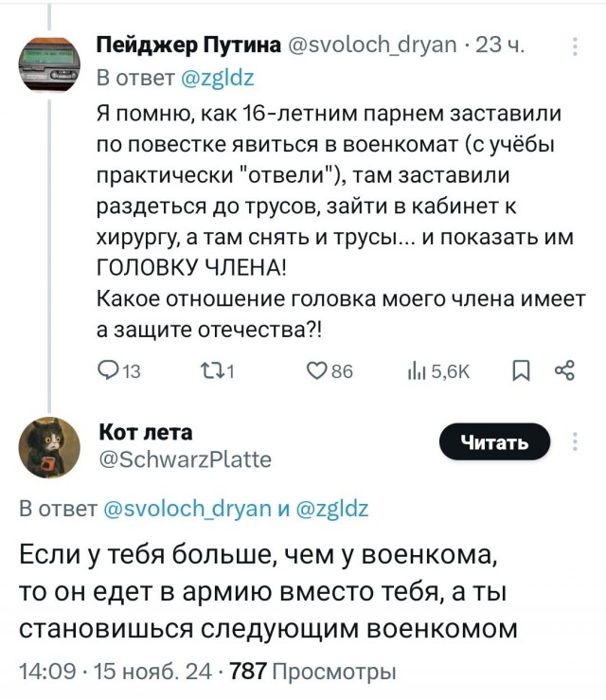This screenshot has width=606, height=700.
Task: View analytics showing 5,6K views
Action: [419, 372]
